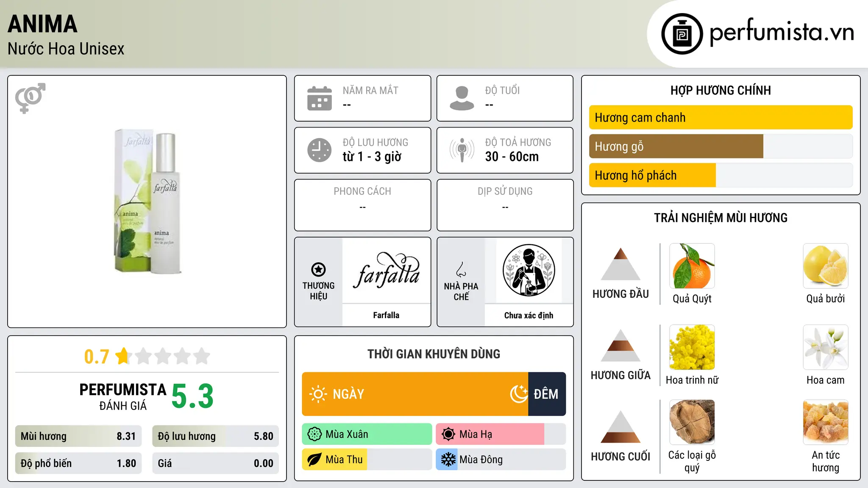Open the Quả Quýt note image

click(x=692, y=266)
